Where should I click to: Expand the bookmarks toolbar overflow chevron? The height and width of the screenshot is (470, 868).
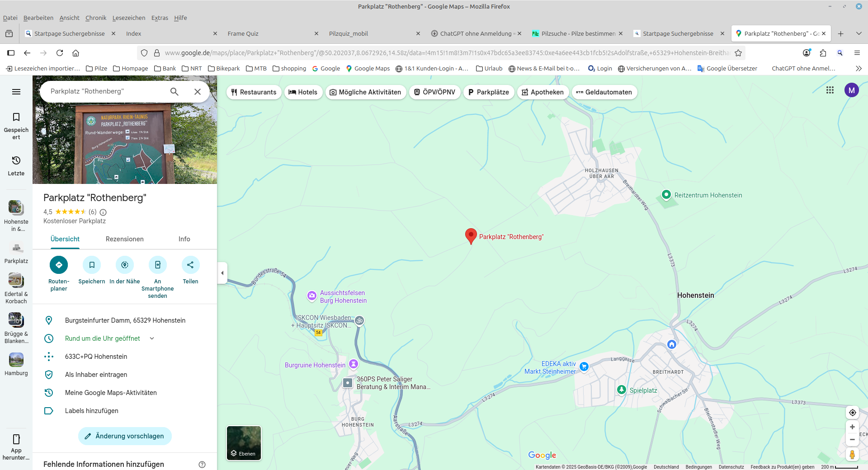click(x=859, y=69)
